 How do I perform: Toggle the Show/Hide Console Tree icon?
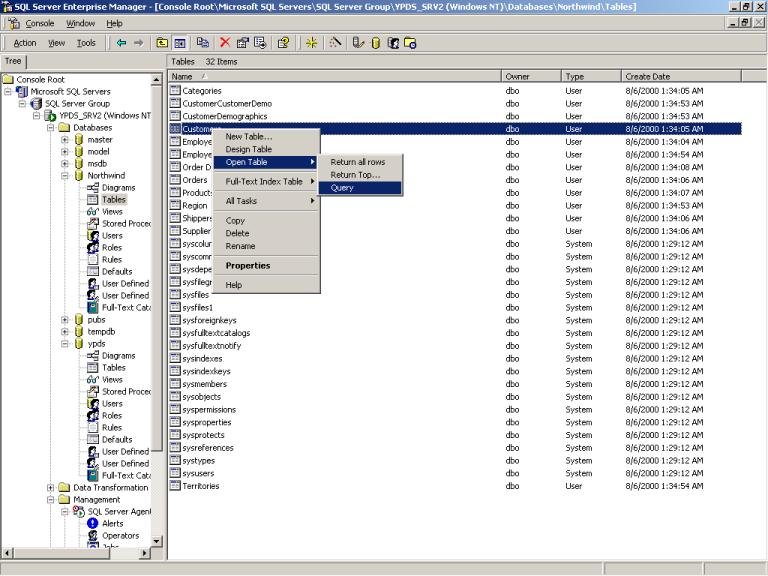click(x=180, y=43)
